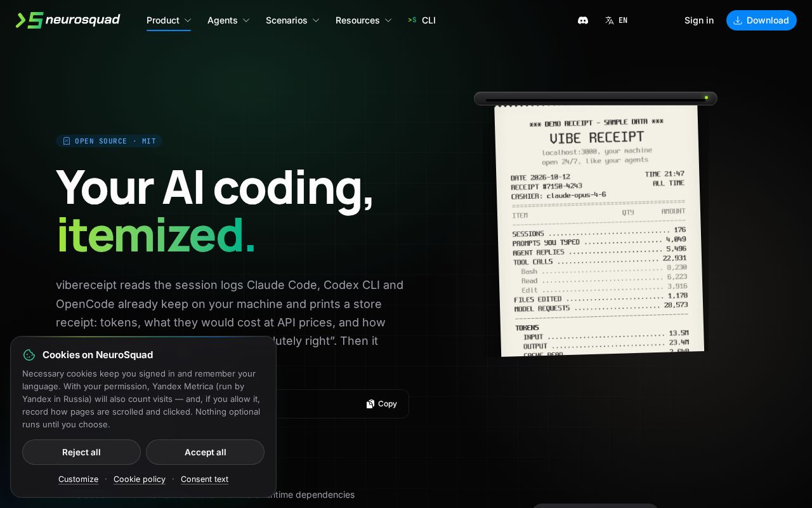
Task: Click the "SESSIONS" row on the receipt
Action: coord(599,232)
